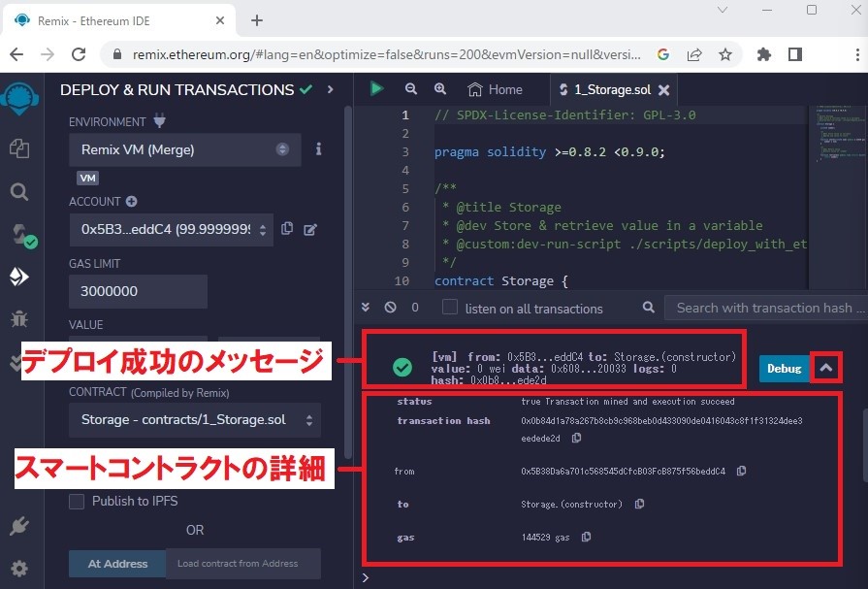This screenshot has height=589, width=868.
Task: Expand the Deploy & Run panel arrow
Action: pyautogui.click(x=331, y=89)
